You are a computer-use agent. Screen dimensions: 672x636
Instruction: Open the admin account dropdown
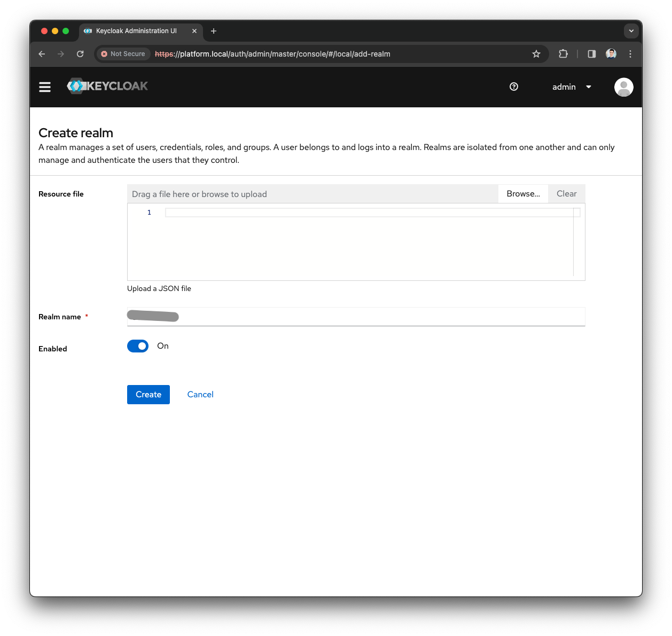(x=571, y=87)
